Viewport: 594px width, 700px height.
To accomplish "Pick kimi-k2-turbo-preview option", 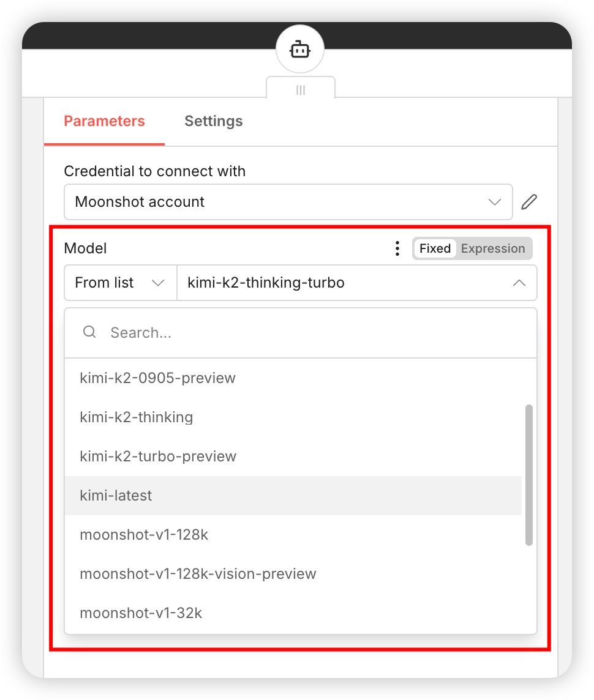I will [158, 456].
